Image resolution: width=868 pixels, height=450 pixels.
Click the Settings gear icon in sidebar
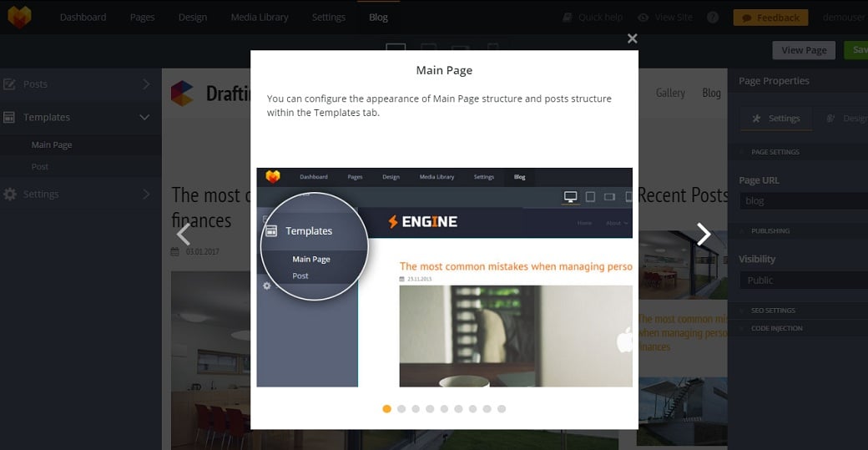[10, 194]
